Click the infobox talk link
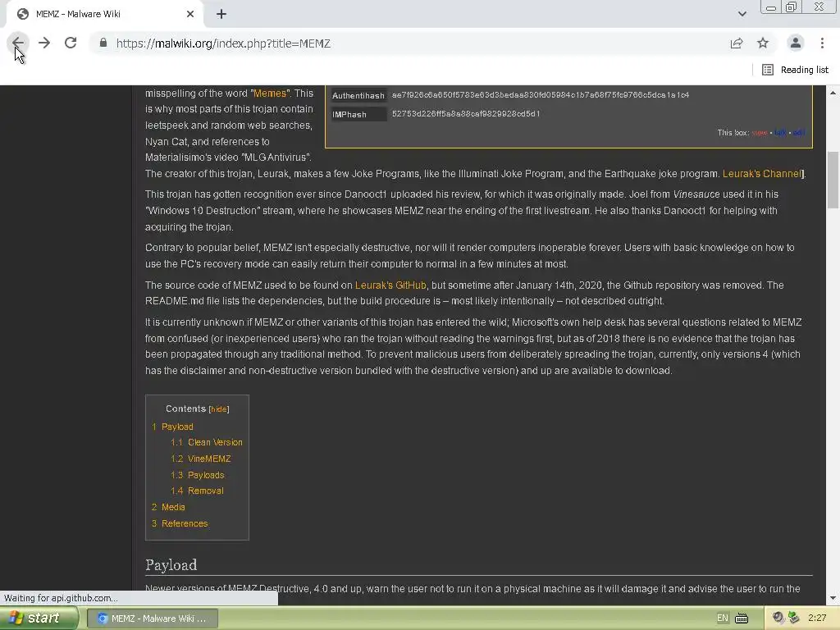The width and height of the screenshot is (840, 630). (780, 133)
